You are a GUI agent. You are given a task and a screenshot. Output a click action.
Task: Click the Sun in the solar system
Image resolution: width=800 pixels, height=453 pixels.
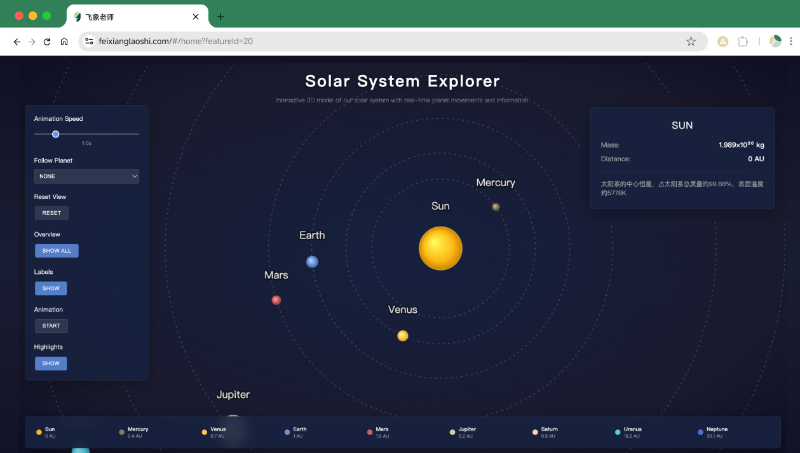pos(440,248)
